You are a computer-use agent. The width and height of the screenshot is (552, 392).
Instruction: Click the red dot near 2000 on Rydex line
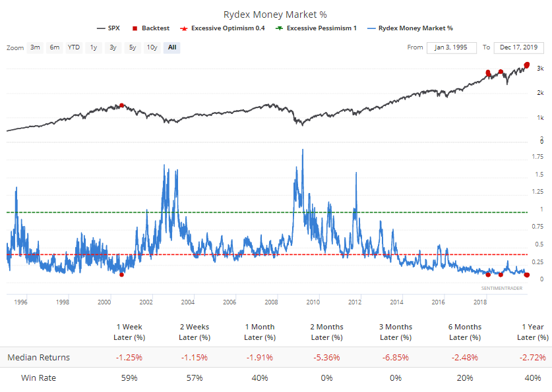(x=121, y=275)
